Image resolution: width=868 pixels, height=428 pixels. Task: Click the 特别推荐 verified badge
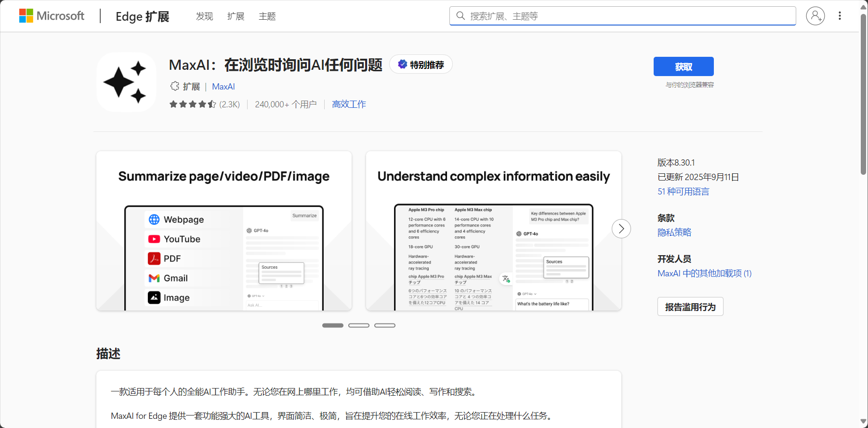point(421,65)
